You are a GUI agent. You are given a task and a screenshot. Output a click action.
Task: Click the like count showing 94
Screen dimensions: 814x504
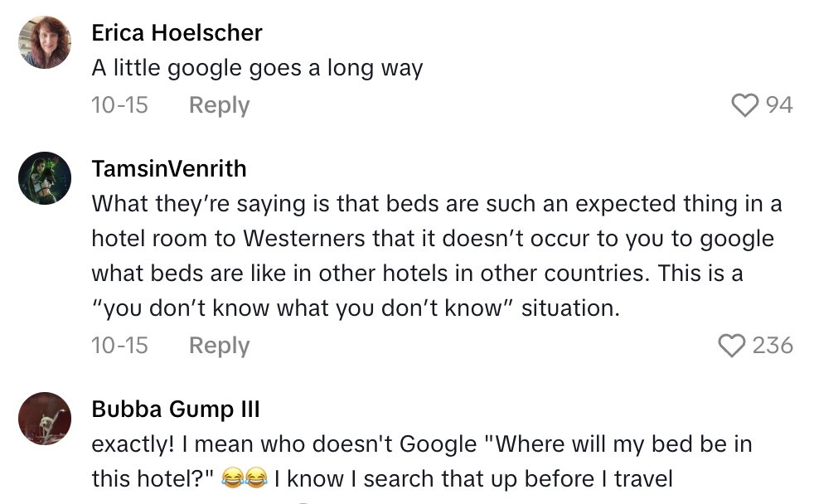coord(779,105)
